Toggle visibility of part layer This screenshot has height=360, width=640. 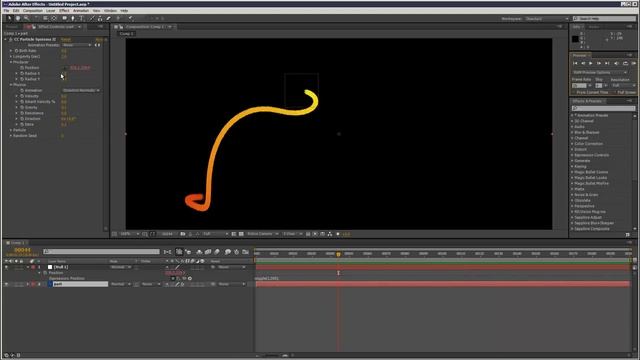click(x=6, y=284)
